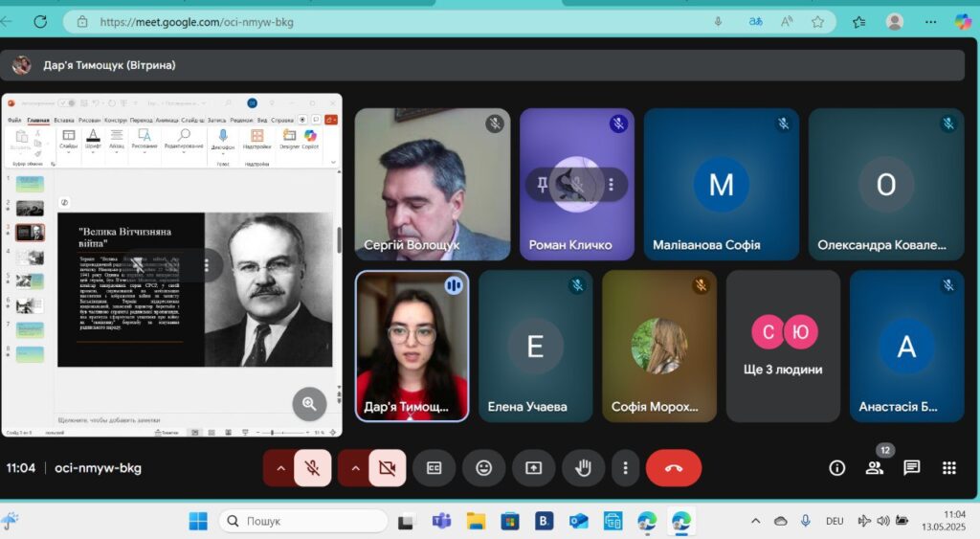Expand video settings arrow beside camera
980x539 pixels.
tap(355, 468)
